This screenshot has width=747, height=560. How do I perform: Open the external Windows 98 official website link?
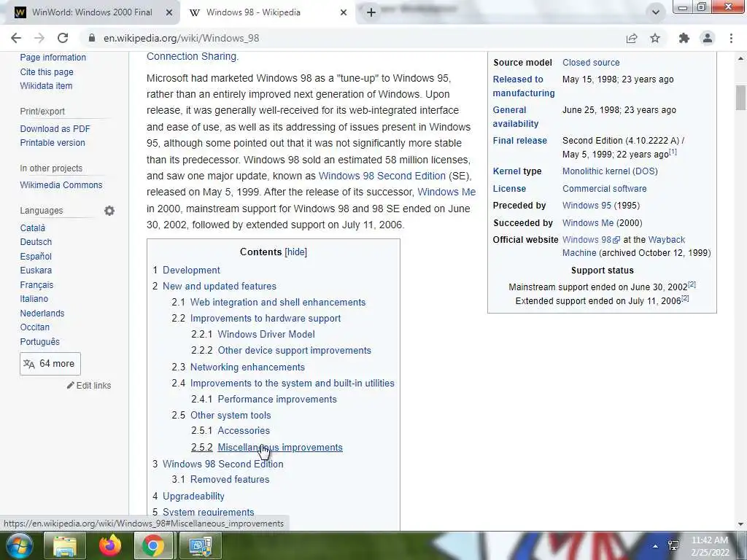pos(591,239)
